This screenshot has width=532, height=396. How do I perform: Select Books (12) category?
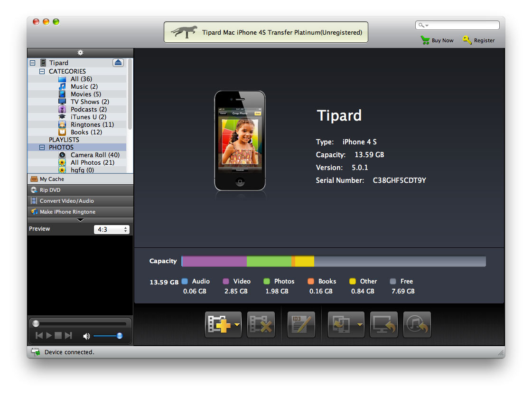click(86, 132)
